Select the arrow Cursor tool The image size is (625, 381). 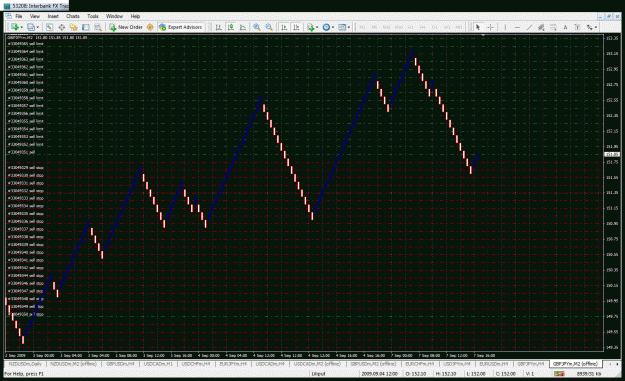478,27
